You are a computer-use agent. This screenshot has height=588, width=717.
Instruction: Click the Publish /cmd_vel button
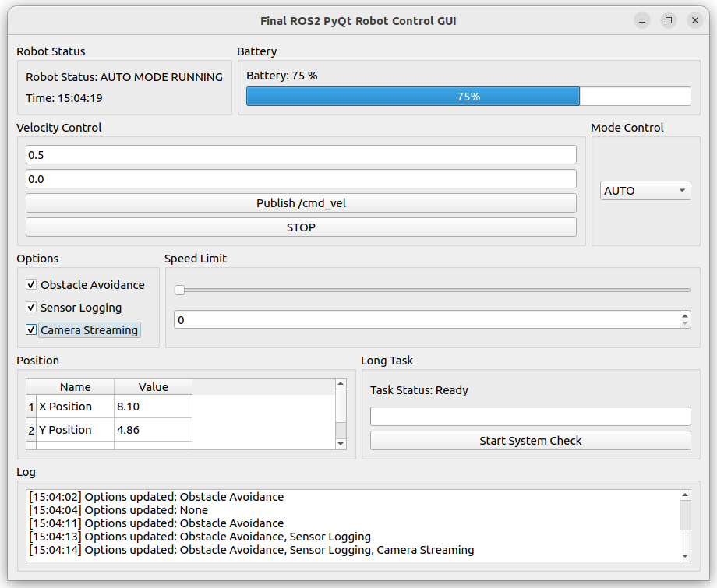301,202
